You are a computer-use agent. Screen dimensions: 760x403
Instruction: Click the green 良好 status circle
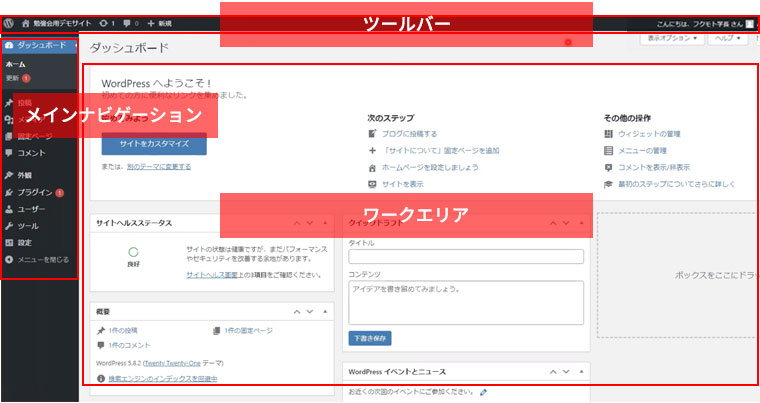point(133,252)
